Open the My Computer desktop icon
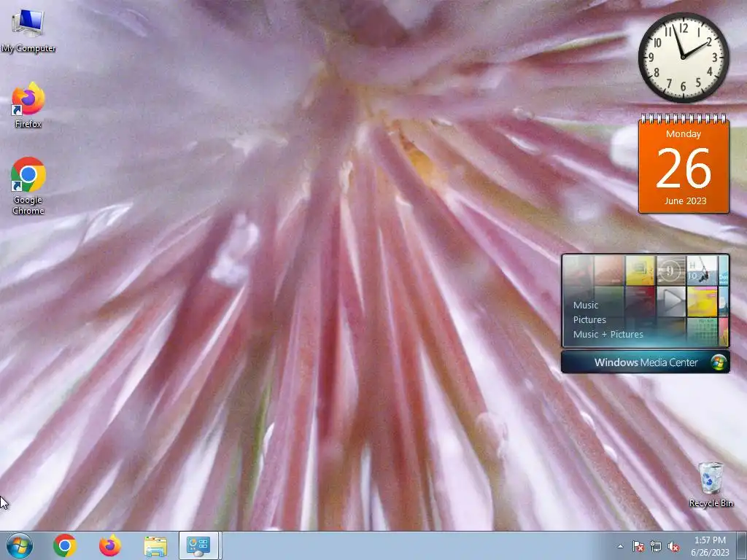This screenshot has width=747, height=560. pyautogui.click(x=28, y=31)
